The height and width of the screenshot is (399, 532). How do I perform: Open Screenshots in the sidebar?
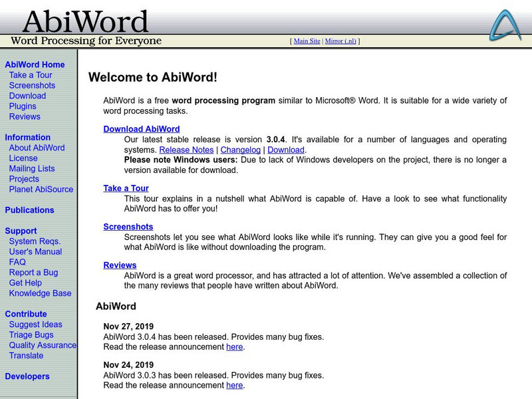coord(32,86)
